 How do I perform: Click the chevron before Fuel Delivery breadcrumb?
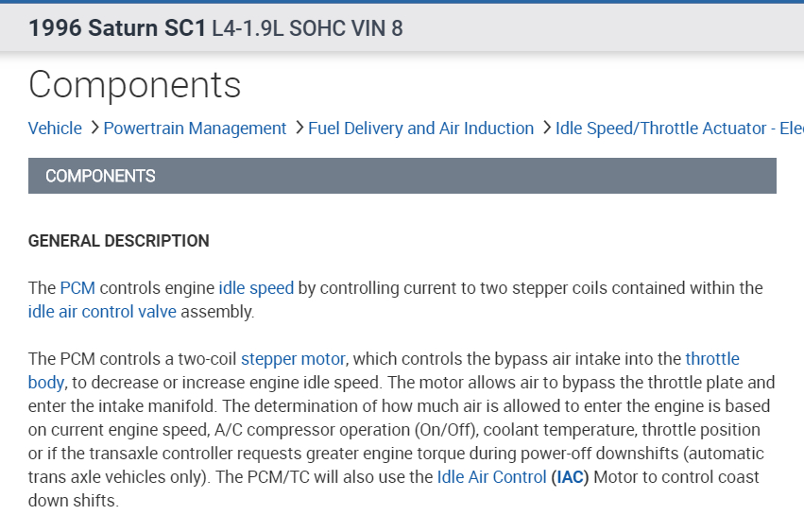299,128
